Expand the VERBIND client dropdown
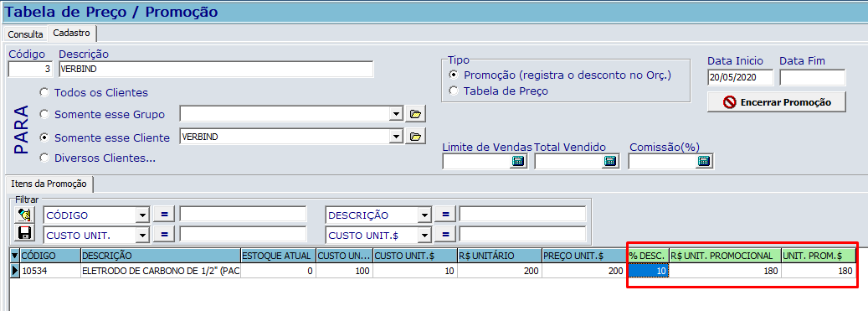 [x=396, y=137]
